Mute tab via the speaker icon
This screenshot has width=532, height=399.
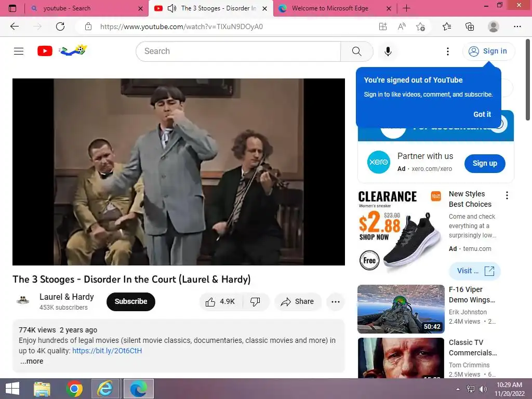click(172, 8)
